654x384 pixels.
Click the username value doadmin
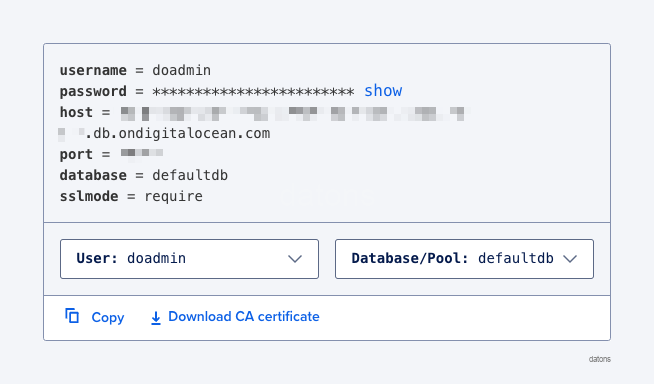[181, 70]
